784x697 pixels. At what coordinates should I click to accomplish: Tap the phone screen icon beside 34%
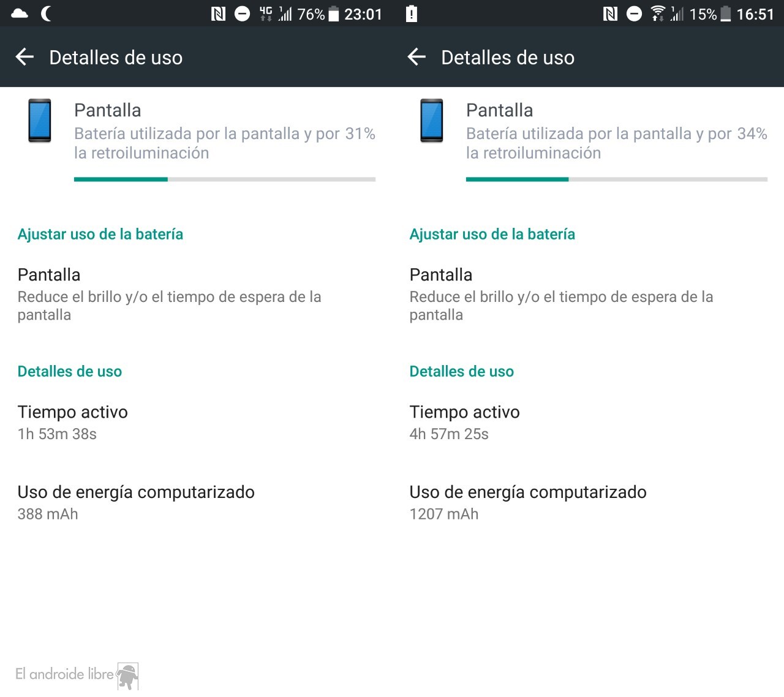point(432,121)
